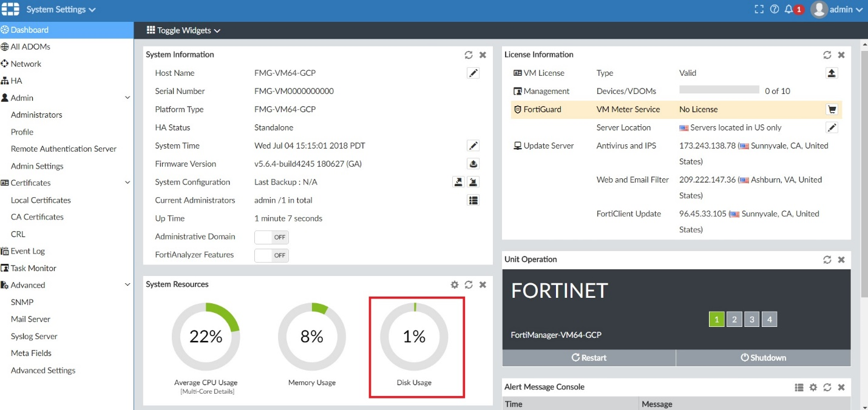Click the Restart button
Screen dimensions: 868x410
pyautogui.click(x=589, y=358)
